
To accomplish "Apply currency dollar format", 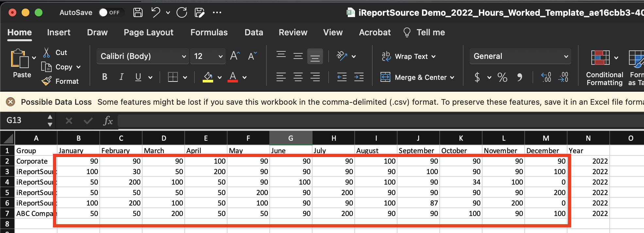I will 477,77.
